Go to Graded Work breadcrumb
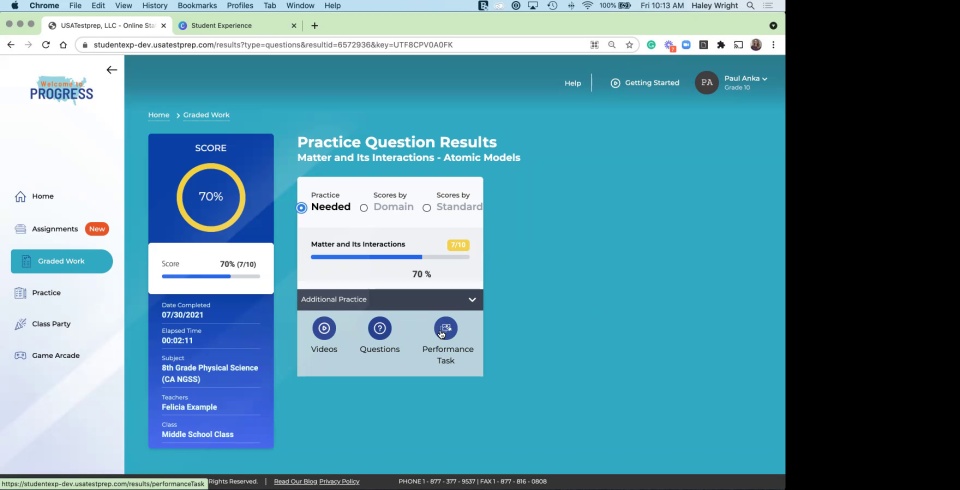 [206, 115]
